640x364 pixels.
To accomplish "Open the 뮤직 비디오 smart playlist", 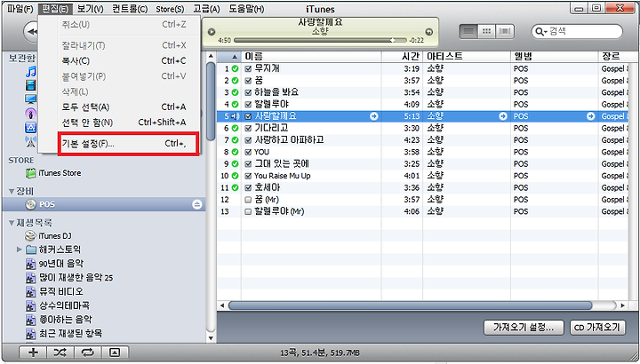I will tap(54, 292).
